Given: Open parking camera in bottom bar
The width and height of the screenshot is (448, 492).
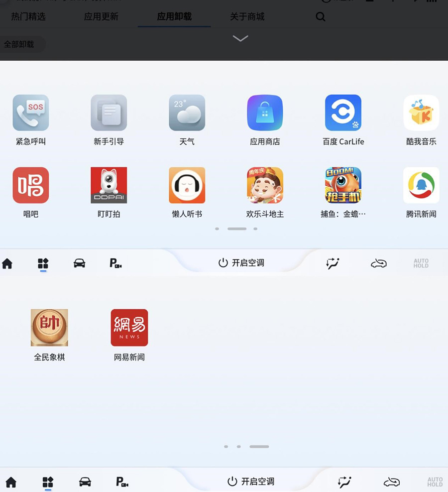Looking at the screenshot, I should point(122,482).
